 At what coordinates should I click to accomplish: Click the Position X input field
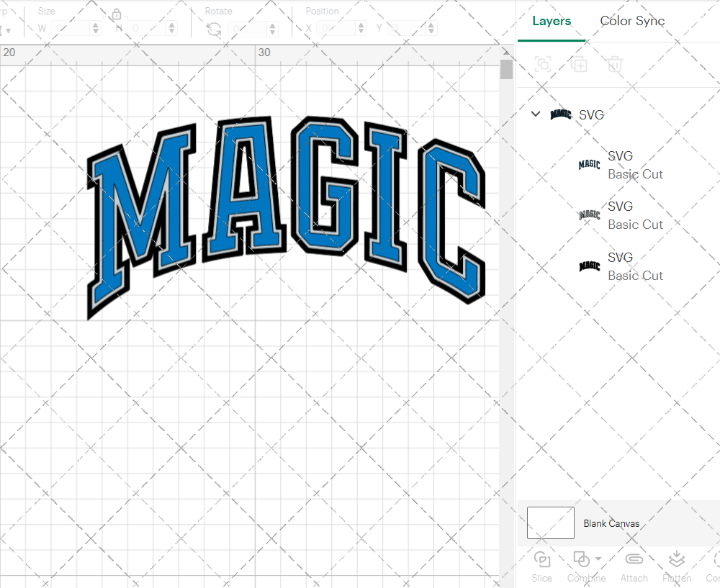click(x=336, y=29)
